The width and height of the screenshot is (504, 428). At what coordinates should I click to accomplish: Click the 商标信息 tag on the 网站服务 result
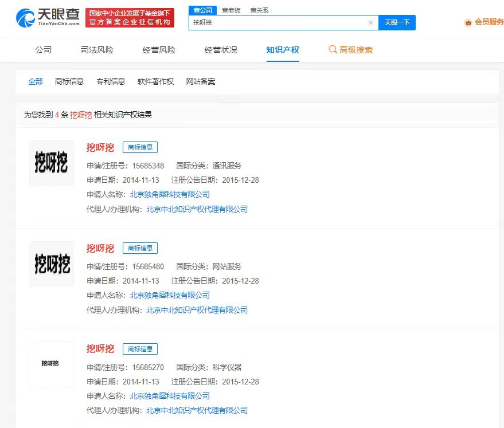pos(140,248)
